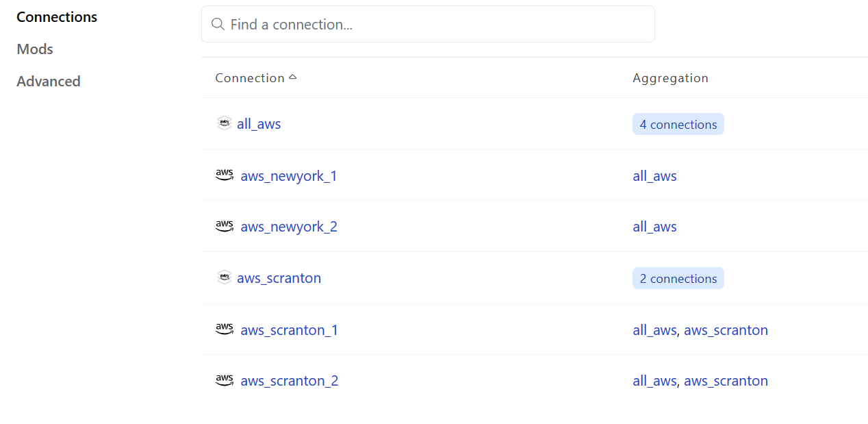The height and width of the screenshot is (424, 868).
Task: Open the aws_newyork_1 connection
Action: point(289,176)
